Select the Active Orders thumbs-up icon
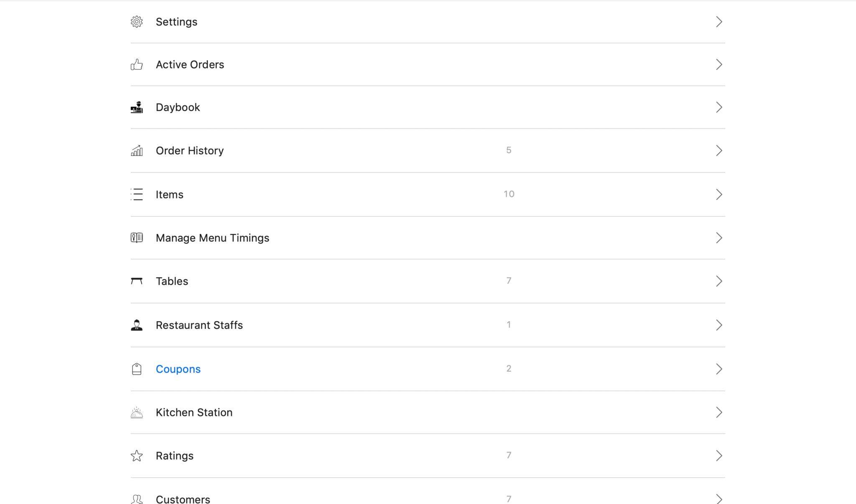This screenshot has height=504, width=856. (x=137, y=64)
